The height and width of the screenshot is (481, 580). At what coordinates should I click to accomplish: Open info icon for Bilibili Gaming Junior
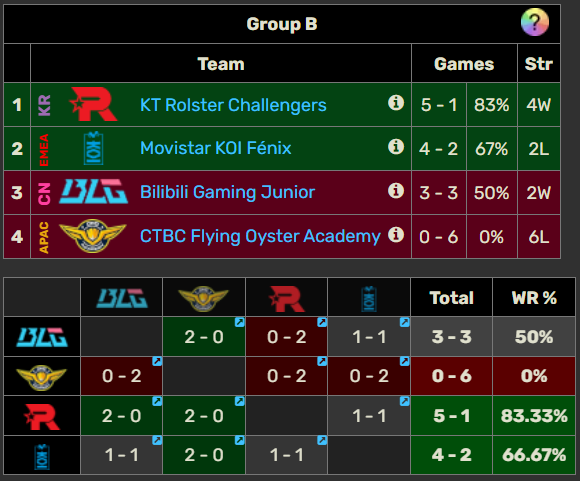click(x=396, y=191)
